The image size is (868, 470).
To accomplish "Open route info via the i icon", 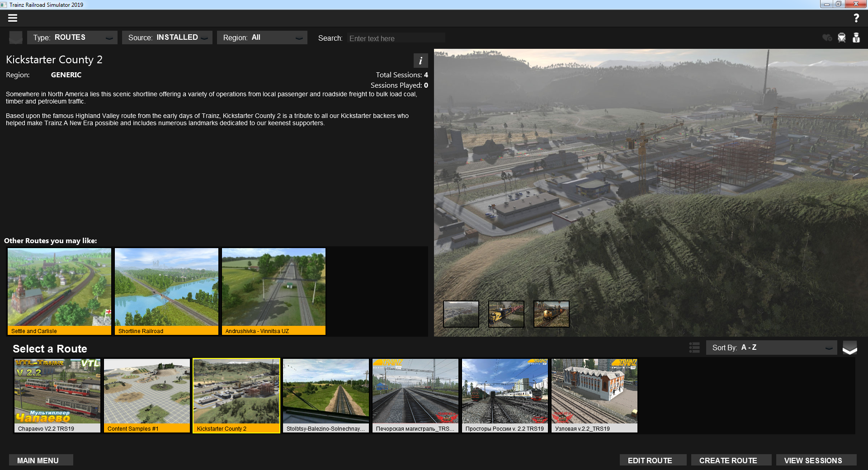I will point(420,61).
